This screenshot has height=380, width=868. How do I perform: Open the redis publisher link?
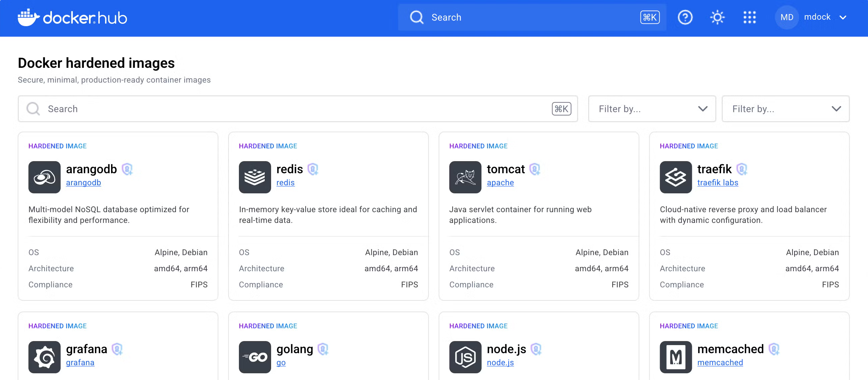click(x=286, y=183)
